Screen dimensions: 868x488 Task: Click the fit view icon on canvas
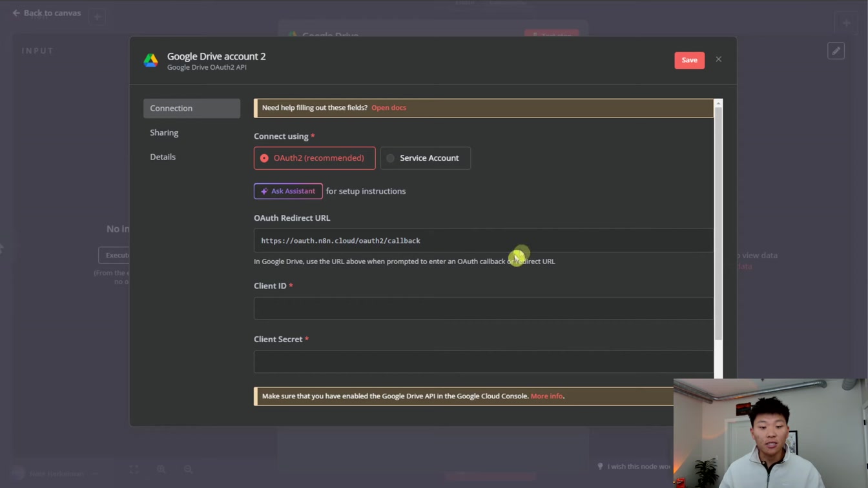click(x=134, y=469)
